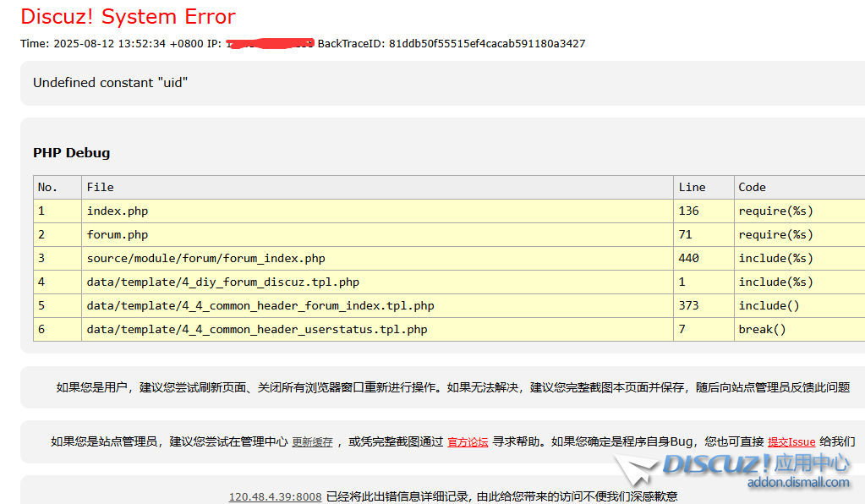
Task: Click the Discuz! System Error heading
Action: 128,16
